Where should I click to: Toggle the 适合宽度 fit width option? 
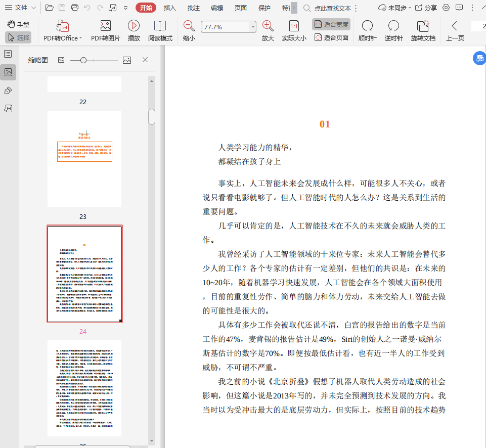pyautogui.click(x=331, y=24)
